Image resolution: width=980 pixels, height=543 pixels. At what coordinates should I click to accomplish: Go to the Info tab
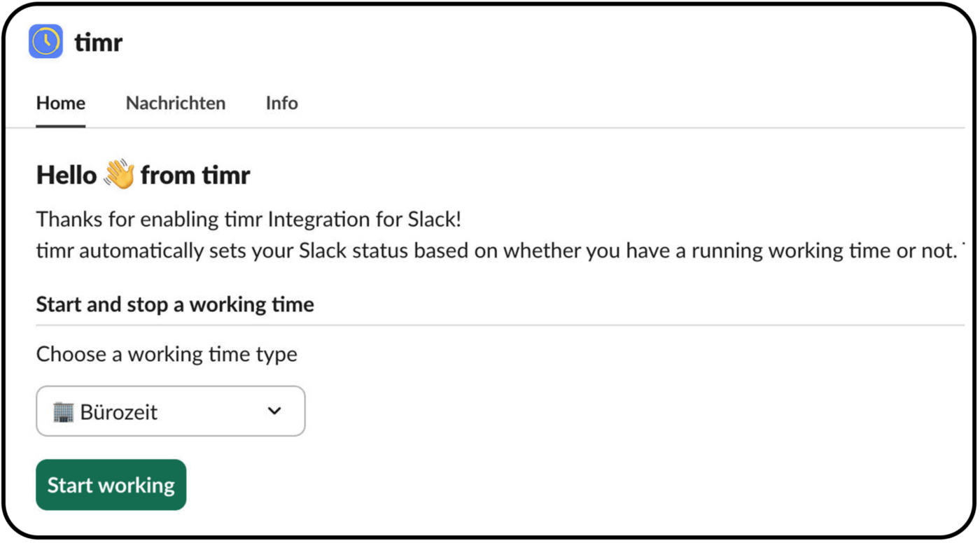[281, 104]
